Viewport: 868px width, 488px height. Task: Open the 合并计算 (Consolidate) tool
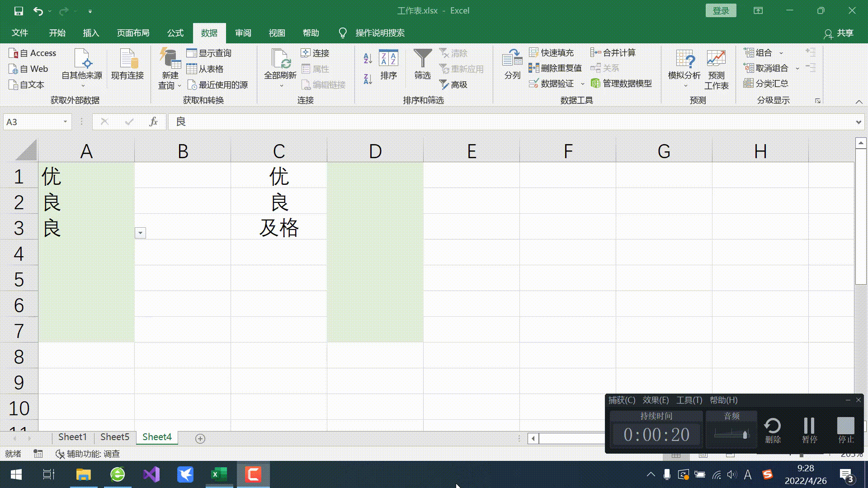[615, 52]
